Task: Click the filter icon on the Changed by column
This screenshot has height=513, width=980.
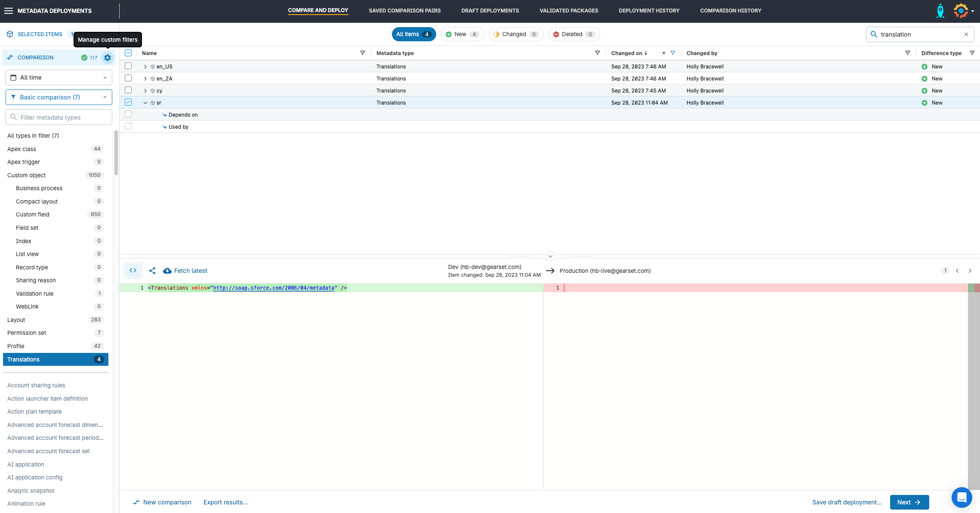Action: pyautogui.click(x=907, y=53)
